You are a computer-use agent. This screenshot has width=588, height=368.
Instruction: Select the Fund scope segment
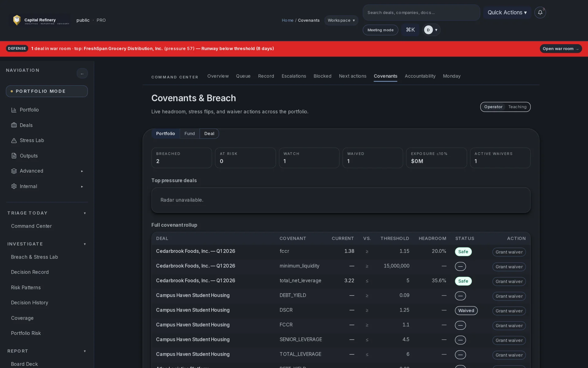(190, 134)
